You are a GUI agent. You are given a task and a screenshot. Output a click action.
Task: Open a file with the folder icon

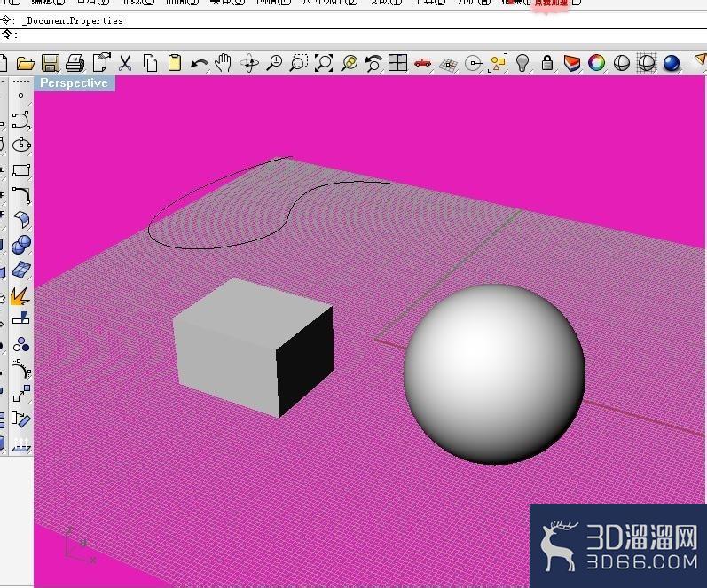click(x=26, y=63)
